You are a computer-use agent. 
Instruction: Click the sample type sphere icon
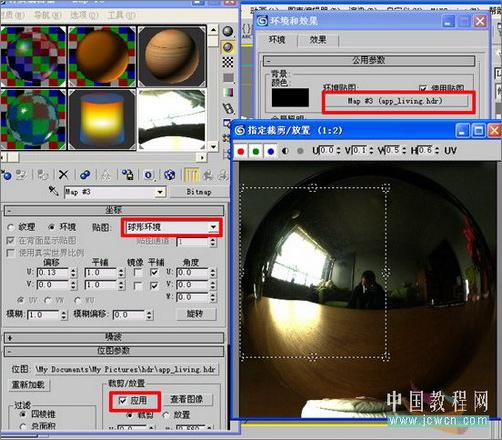pos(228,31)
